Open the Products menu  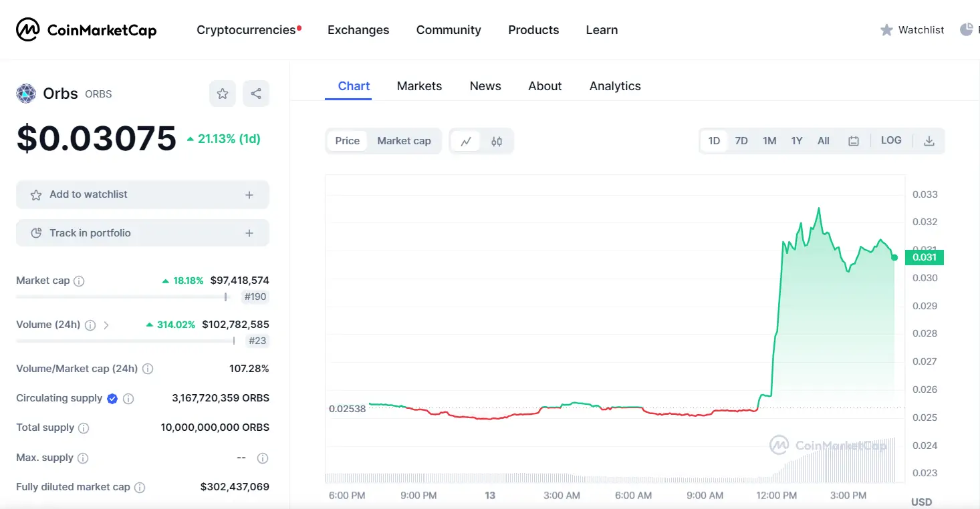pyautogui.click(x=533, y=30)
